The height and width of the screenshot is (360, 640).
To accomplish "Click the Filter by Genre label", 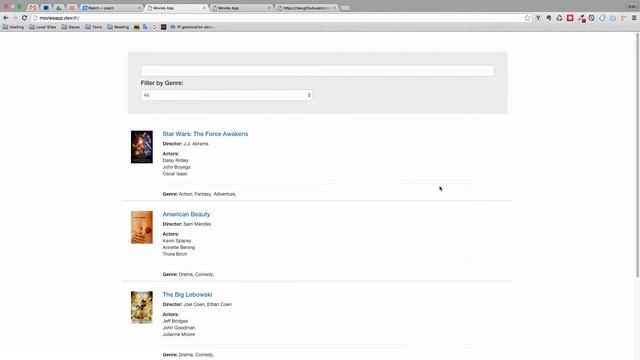I will [x=162, y=83].
